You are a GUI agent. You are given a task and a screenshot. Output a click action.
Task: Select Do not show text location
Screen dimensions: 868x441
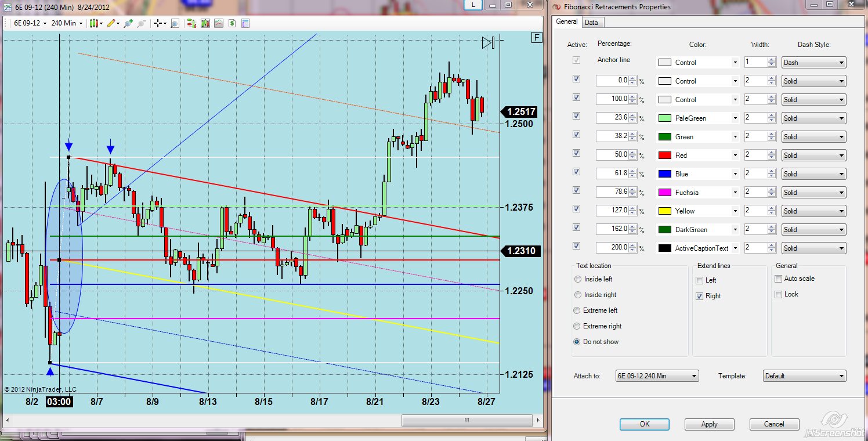tap(578, 342)
